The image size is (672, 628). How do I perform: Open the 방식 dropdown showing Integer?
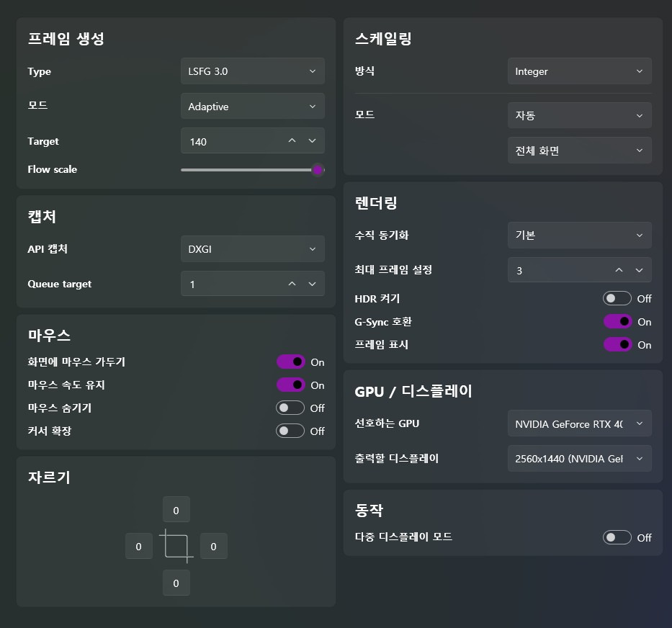578,71
